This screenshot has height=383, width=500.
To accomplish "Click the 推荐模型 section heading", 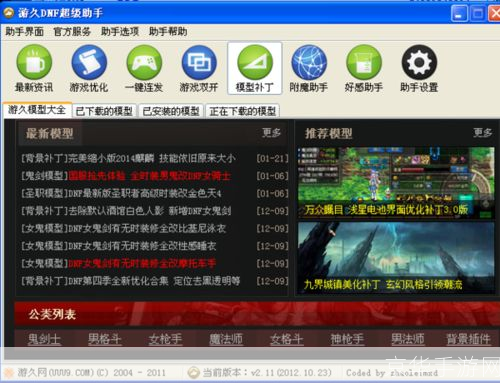I will click(x=328, y=133).
